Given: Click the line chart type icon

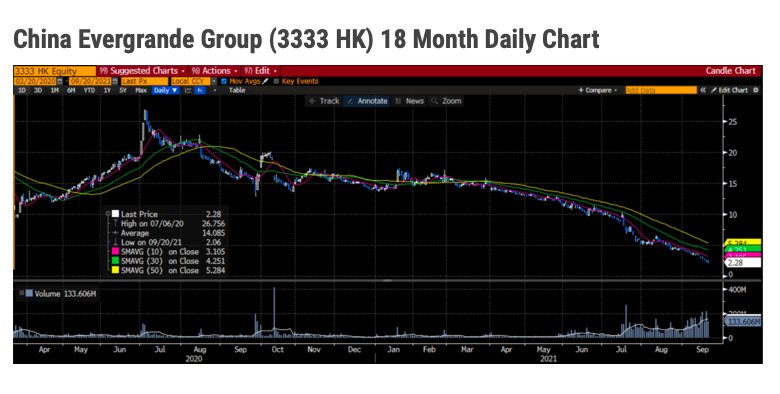Looking at the screenshot, I should pyautogui.click(x=188, y=91).
